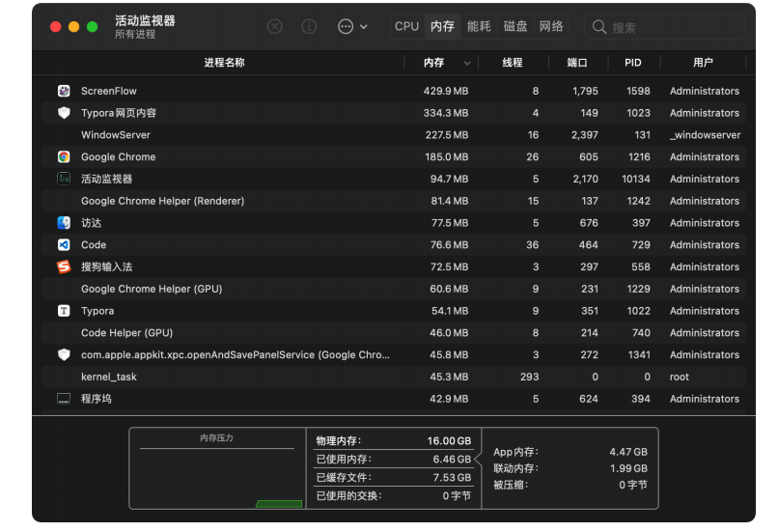Click the green memory pressure bar
This screenshot has width=778, height=532.
coord(279,504)
